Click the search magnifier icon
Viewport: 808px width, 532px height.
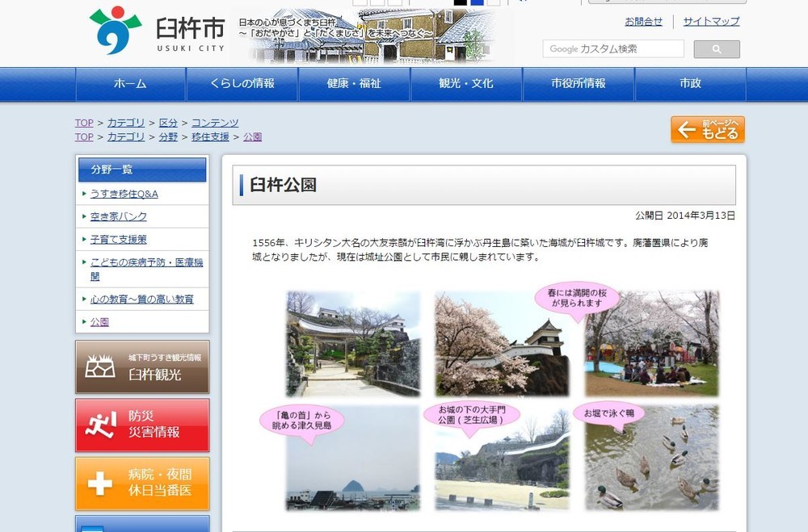click(x=716, y=48)
